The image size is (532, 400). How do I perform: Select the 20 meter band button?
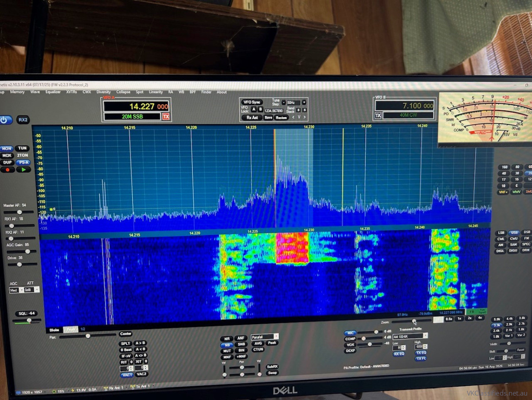528,173
